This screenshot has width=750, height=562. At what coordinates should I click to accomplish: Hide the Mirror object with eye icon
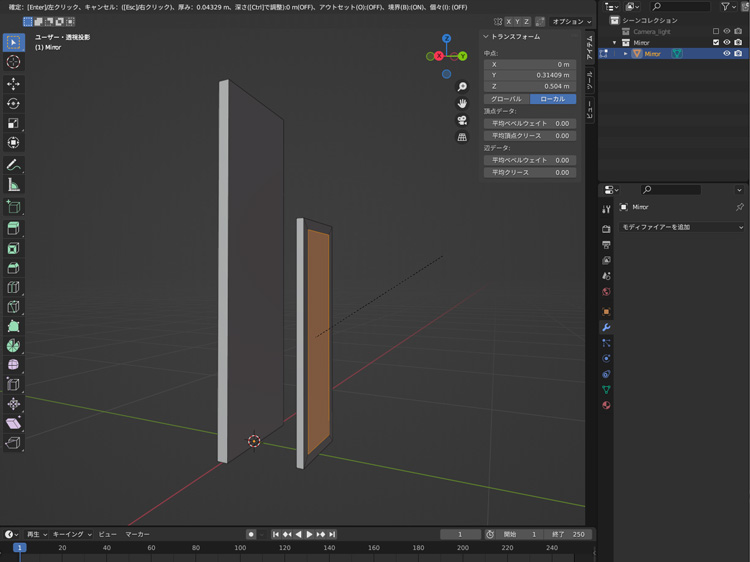pos(727,54)
